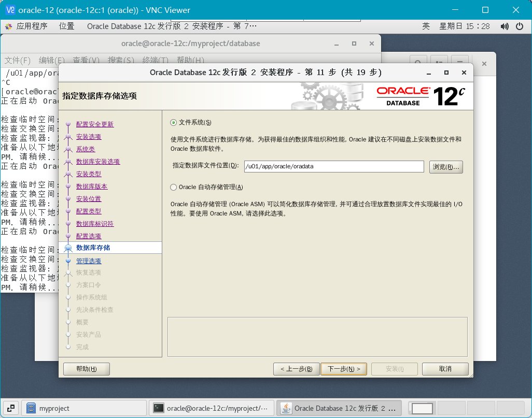Jump to 安装位置 step

[89, 199]
